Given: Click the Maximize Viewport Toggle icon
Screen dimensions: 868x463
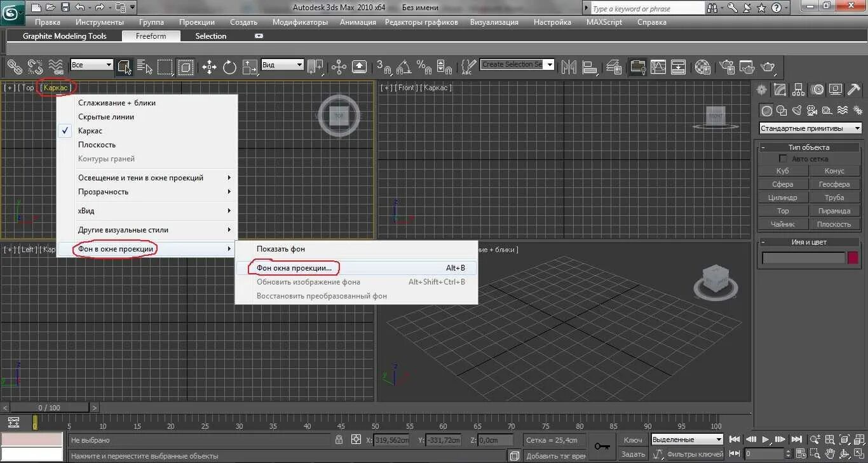Looking at the screenshot, I should [859, 453].
